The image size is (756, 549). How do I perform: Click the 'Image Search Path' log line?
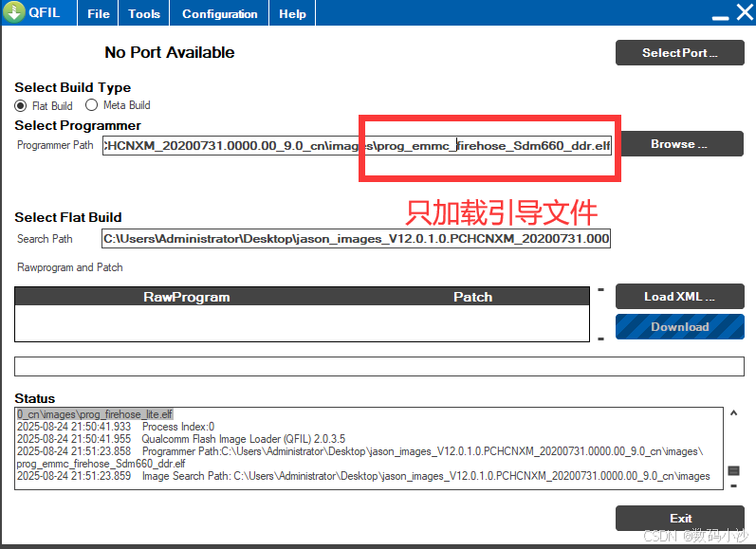[x=363, y=476]
